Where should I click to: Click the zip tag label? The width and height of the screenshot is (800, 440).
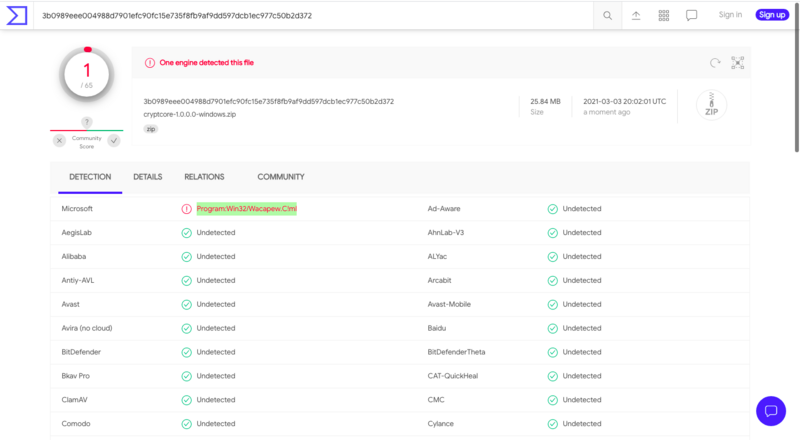(x=151, y=129)
